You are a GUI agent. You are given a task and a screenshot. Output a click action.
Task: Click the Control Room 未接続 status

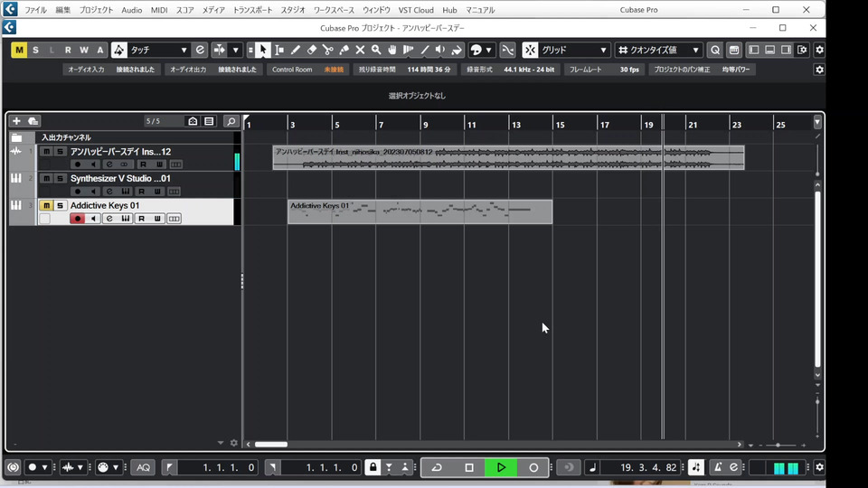[307, 70]
